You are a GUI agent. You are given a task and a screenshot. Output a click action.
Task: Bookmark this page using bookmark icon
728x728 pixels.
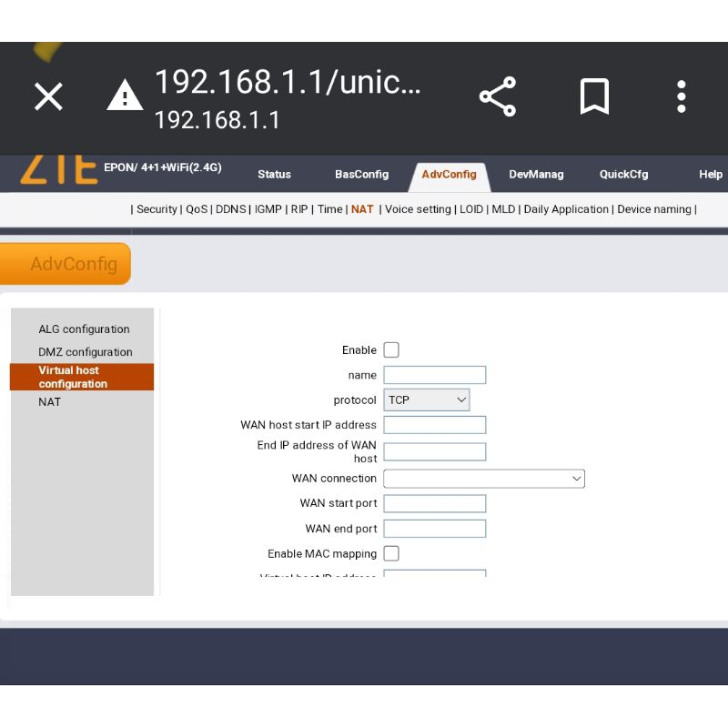pyautogui.click(x=594, y=96)
